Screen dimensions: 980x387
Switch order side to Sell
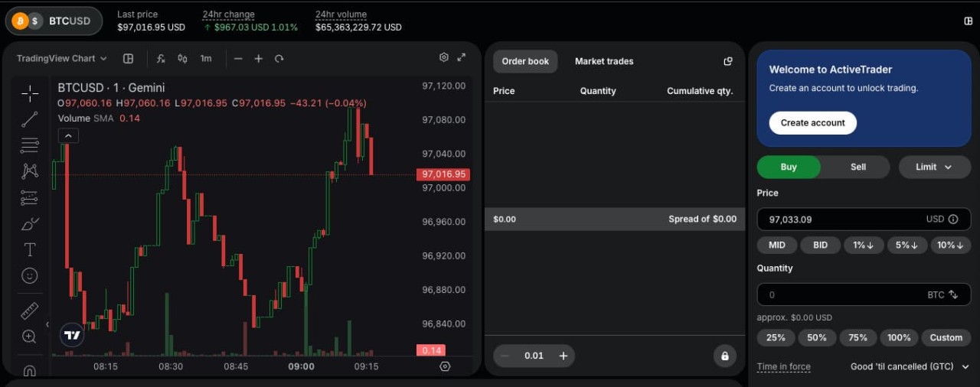(857, 167)
